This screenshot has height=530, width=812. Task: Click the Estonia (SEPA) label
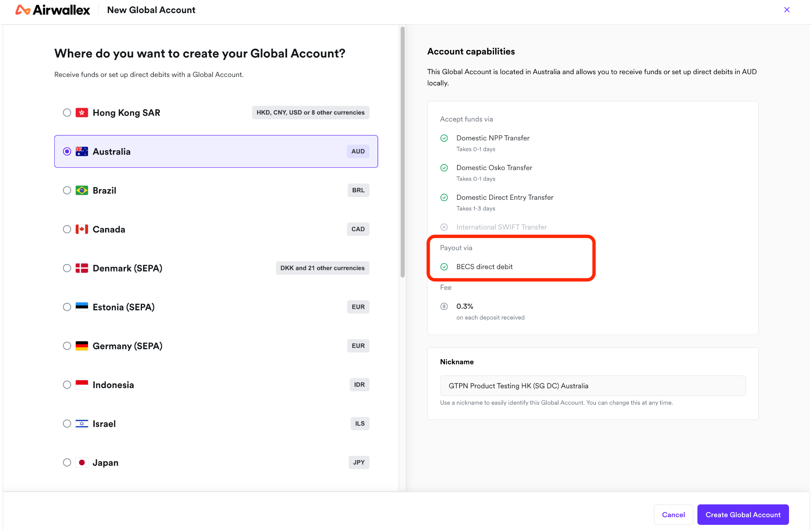pos(124,307)
